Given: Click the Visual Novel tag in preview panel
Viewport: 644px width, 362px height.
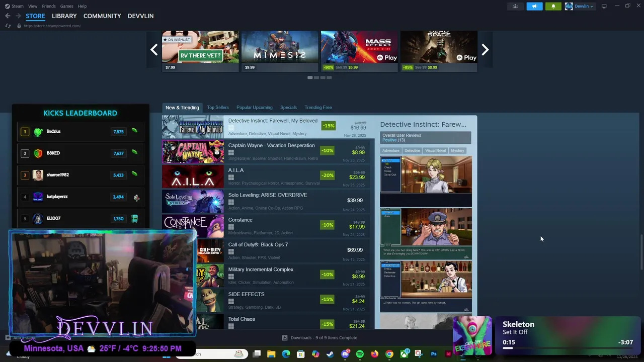Looking at the screenshot, I should (x=435, y=150).
